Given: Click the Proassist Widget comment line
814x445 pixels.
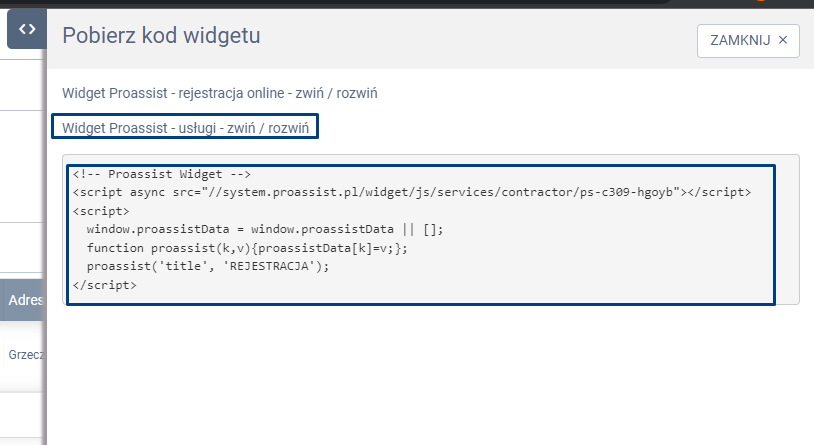Looking at the screenshot, I should (161, 174).
